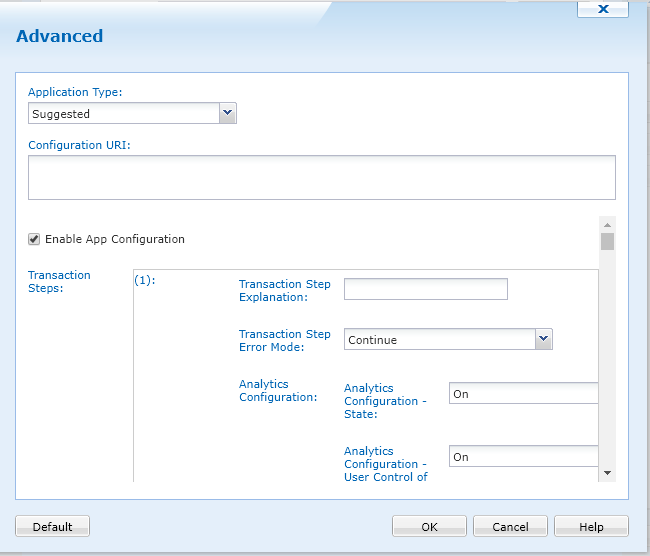Uncheck the Enable App Configuration checkbox

[x=34, y=239]
